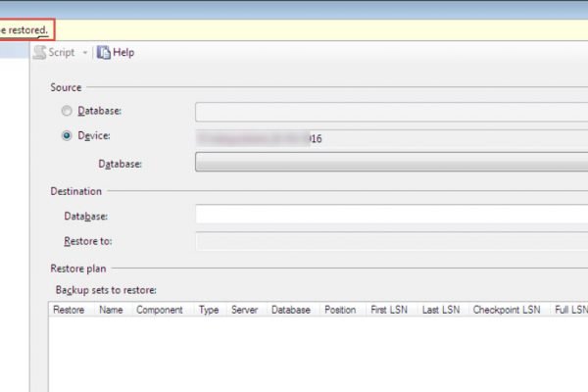The width and height of the screenshot is (588, 392).
Task: Click the Full LSN column header
Action: click(571, 310)
